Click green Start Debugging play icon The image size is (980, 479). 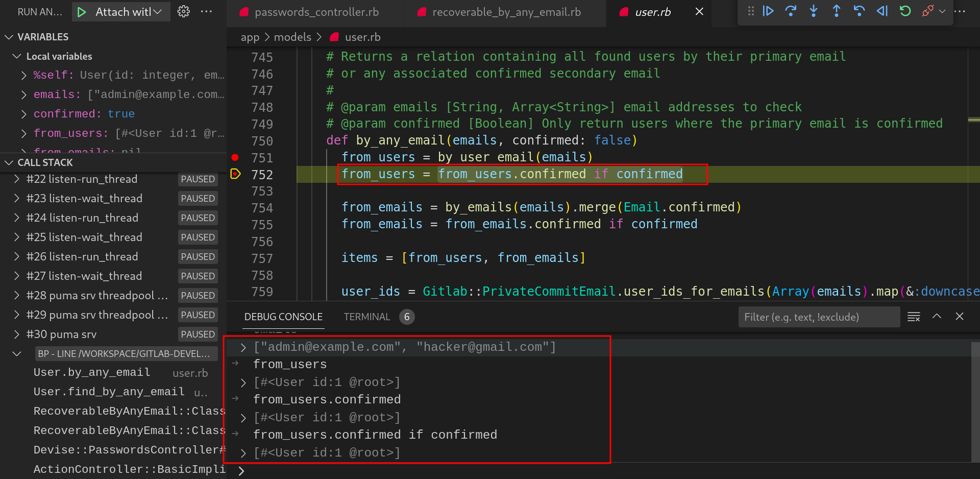pyautogui.click(x=82, y=12)
